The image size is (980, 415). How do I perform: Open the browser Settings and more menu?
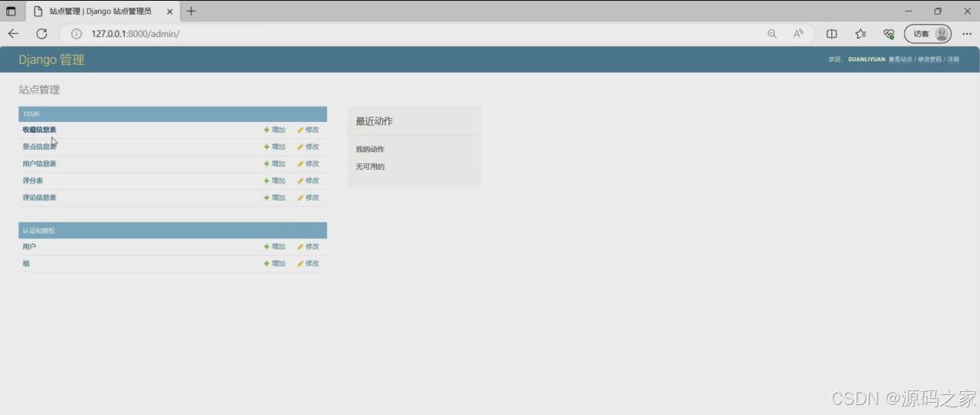[x=967, y=34]
